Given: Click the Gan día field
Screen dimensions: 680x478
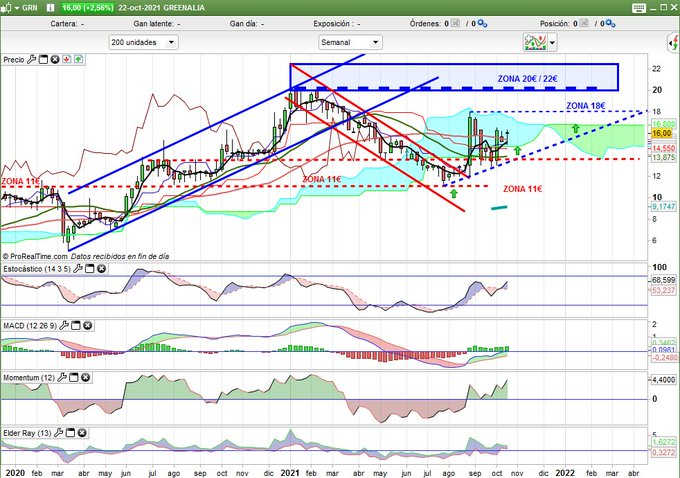Looking at the screenshot, I should tap(247, 23).
